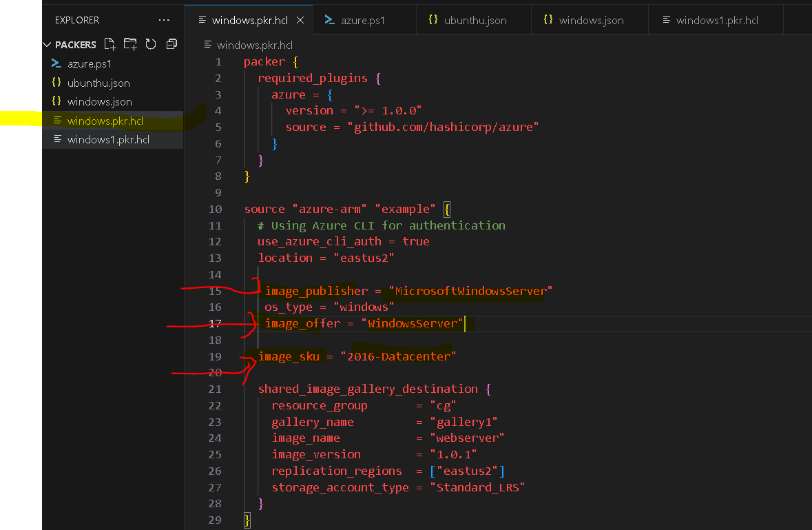The width and height of the screenshot is (812, 530).
Task: Switch to the azure.ps1 tab
Action: tap(364, 20)
